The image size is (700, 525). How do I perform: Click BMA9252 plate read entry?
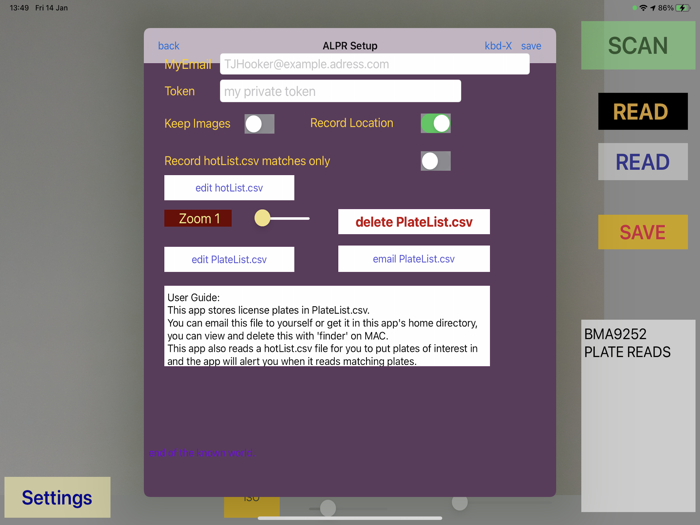pos(615,334)
